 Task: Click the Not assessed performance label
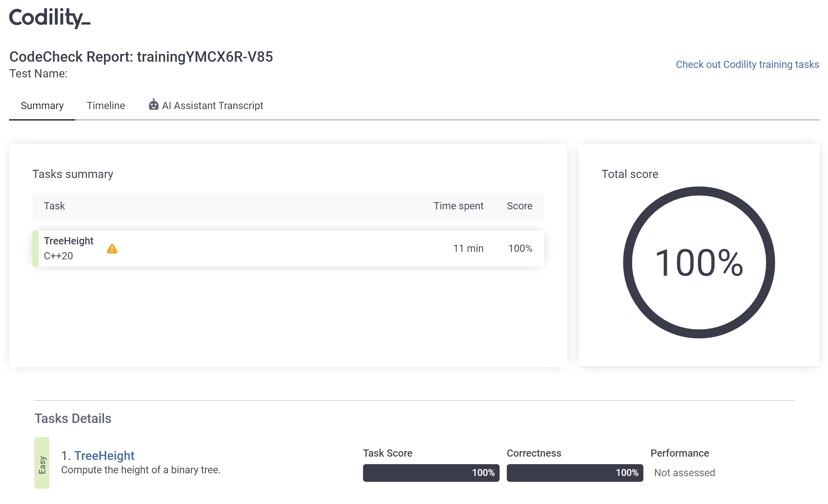pyautogui.click(x=684, y=473)
